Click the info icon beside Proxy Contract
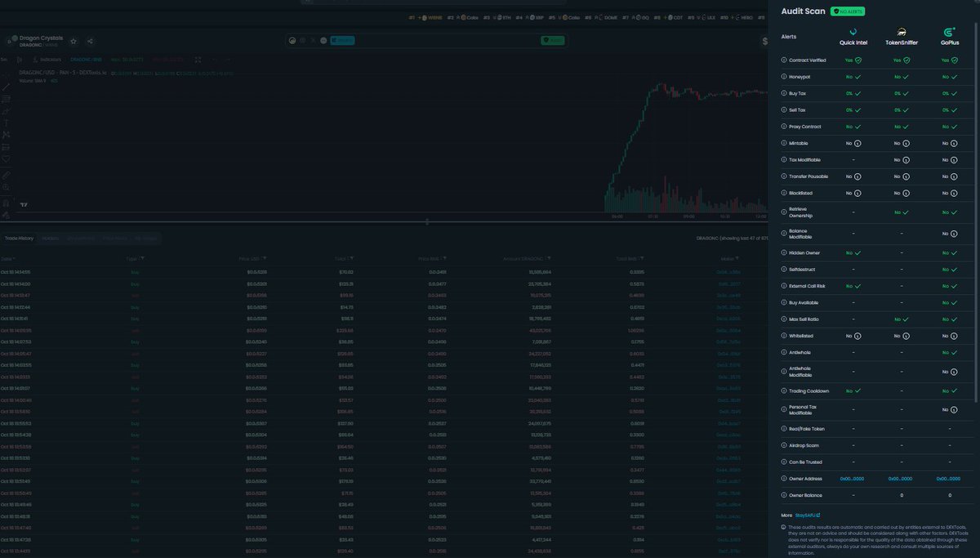 point(784,127)
